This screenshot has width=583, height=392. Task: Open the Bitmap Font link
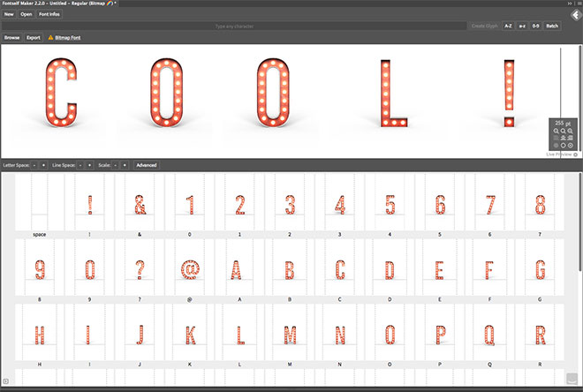coord(68,38)
